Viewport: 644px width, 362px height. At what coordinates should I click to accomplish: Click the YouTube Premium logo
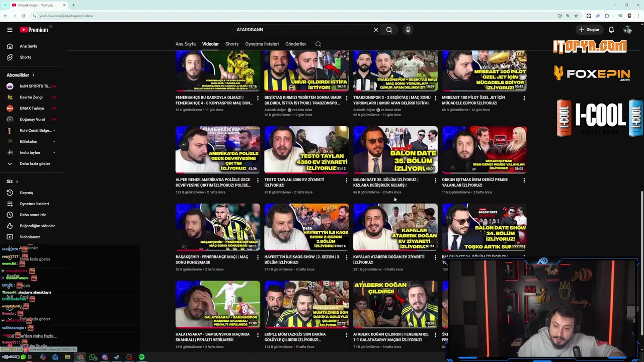(34, 30)
